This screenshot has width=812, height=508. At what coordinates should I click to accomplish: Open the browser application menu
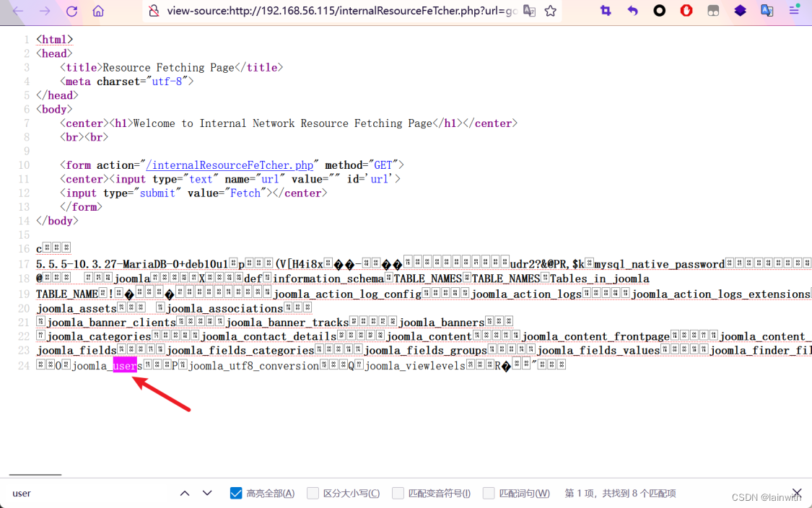[795, 10]
